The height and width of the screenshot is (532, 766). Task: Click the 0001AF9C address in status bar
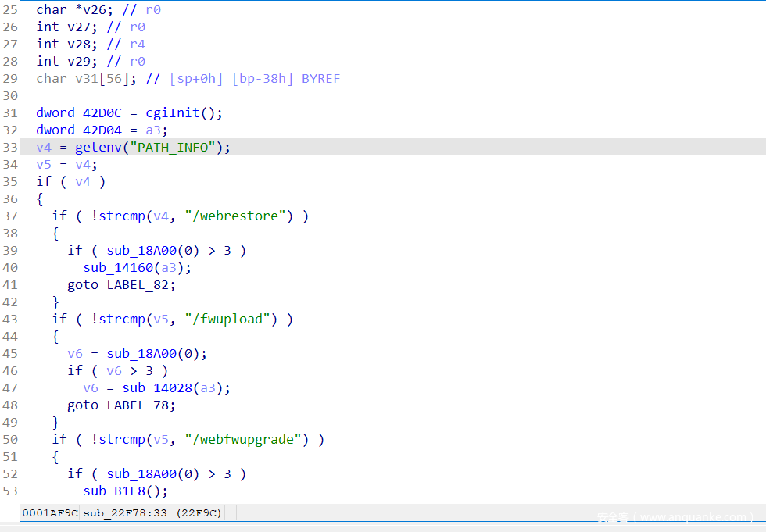point(50,513)
